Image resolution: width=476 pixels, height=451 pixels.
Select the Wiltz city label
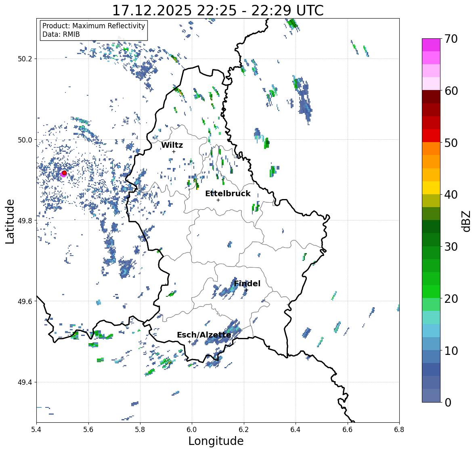click(172, 145)
